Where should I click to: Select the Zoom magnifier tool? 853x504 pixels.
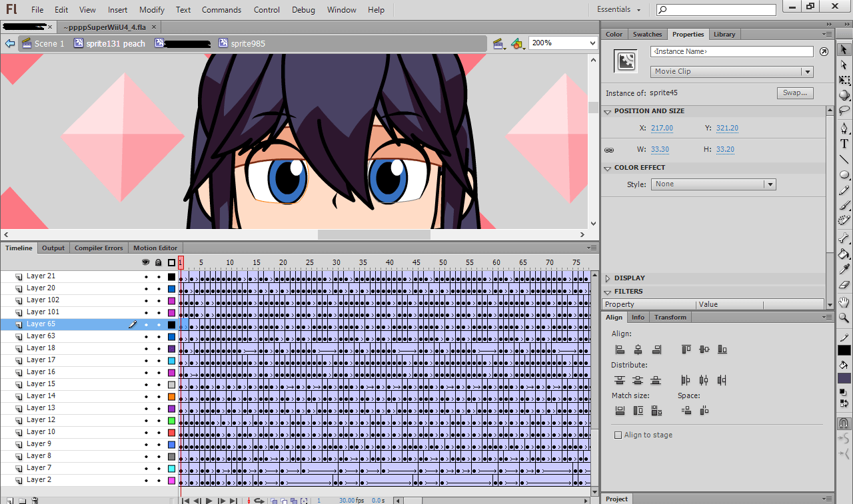coord(844,318)
